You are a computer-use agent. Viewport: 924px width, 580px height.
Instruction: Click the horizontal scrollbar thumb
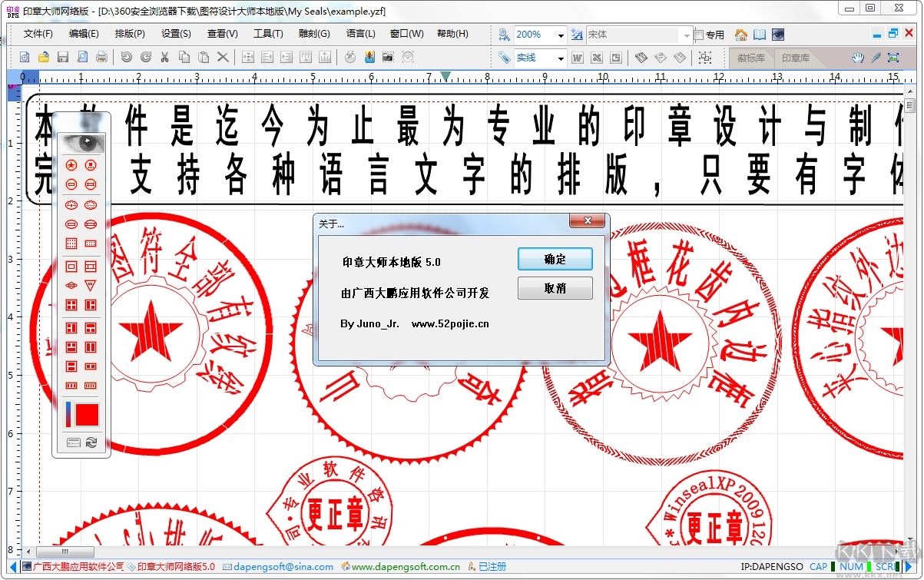(x=65, y=552)
